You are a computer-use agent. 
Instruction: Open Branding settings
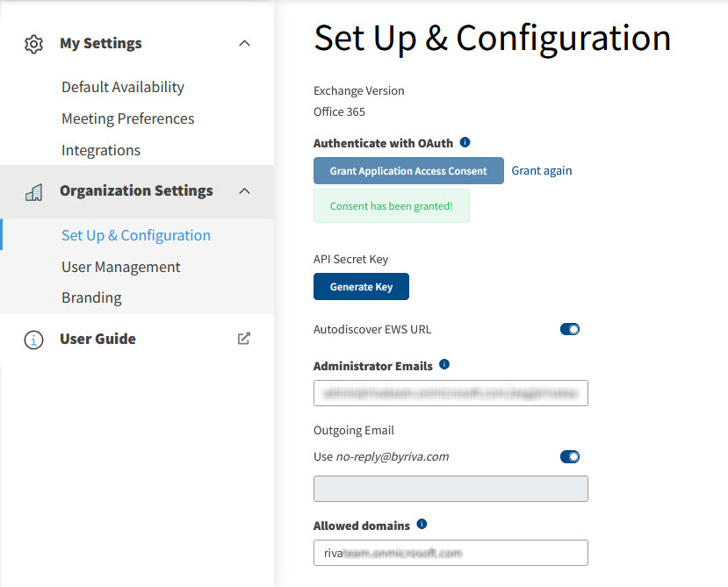coord(91,297)
